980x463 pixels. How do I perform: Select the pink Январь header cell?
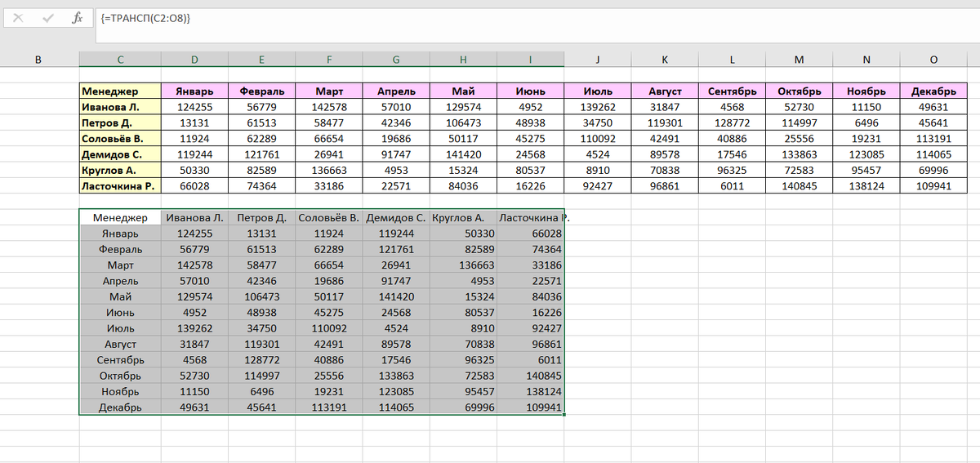194,91
